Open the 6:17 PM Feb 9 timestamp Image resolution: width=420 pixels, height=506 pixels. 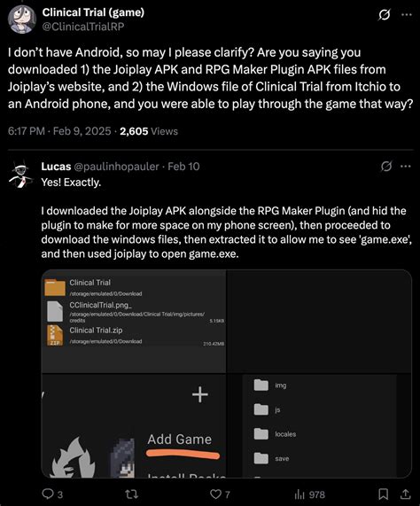(x=59, y=131)
